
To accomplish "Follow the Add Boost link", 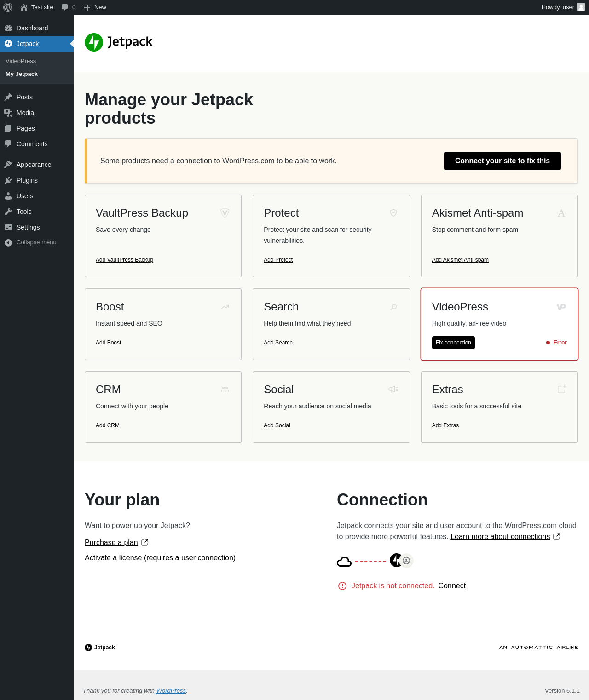I will coord(109,343).
